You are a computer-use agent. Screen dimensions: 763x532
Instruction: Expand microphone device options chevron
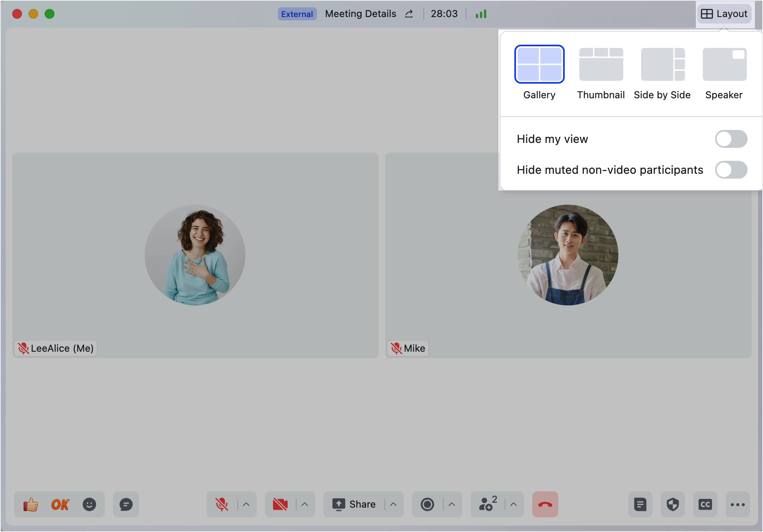pyautogui.click(x=246, y=504)
